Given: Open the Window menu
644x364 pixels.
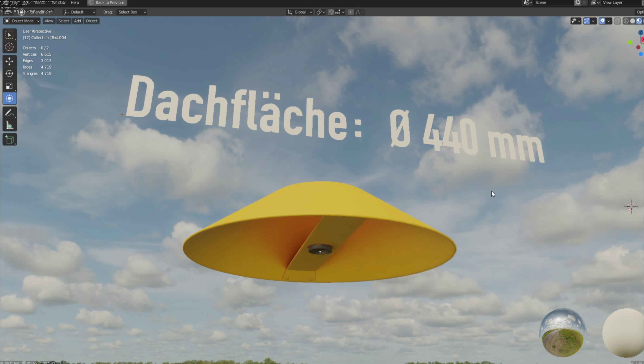Looking at the screenshot, I should pyautogui.click(x=59, y=2).
